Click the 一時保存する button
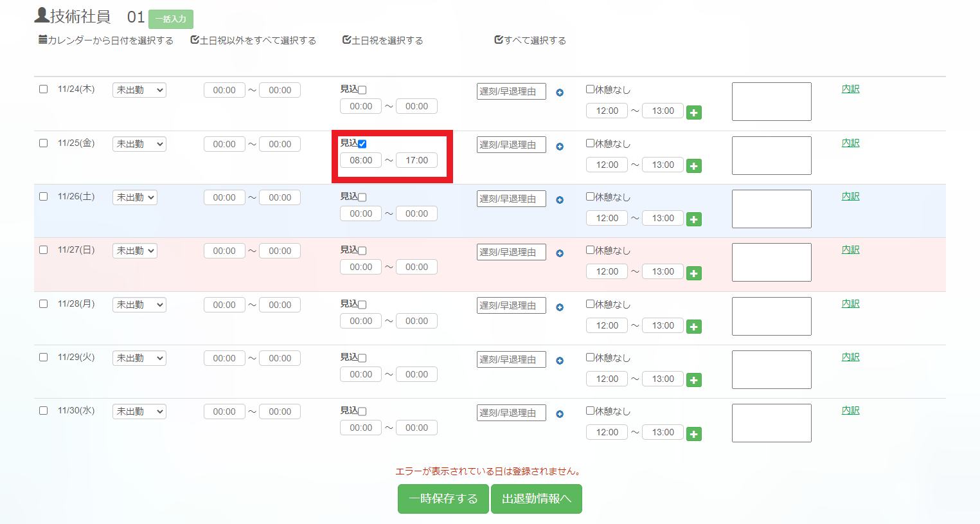Screen dimensions: 980x524 (443, 499)
